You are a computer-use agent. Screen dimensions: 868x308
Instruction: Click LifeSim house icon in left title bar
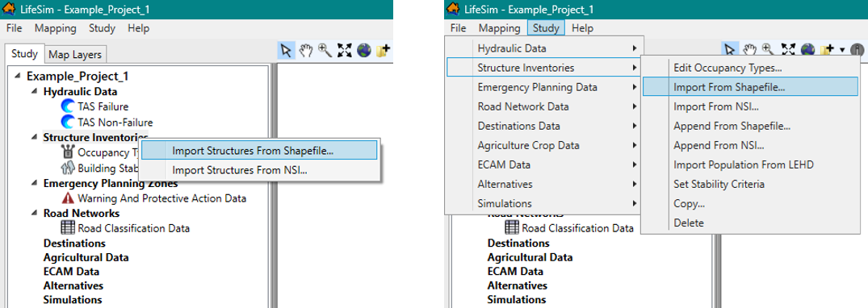click(x=9, y=10)
